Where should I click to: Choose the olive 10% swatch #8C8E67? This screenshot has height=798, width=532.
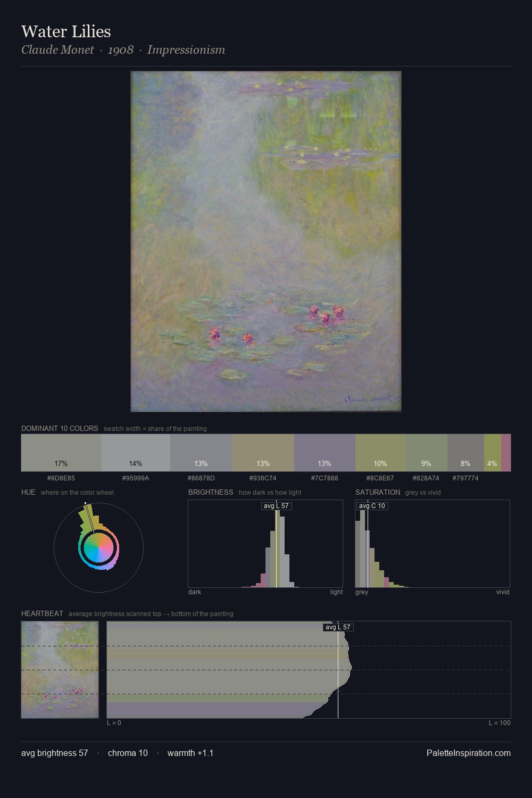(380, 453)
